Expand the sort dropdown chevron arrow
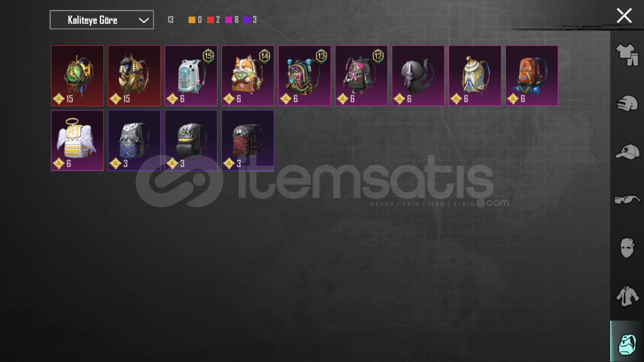This screenshot has width=644, height=362. pos(144,20)
